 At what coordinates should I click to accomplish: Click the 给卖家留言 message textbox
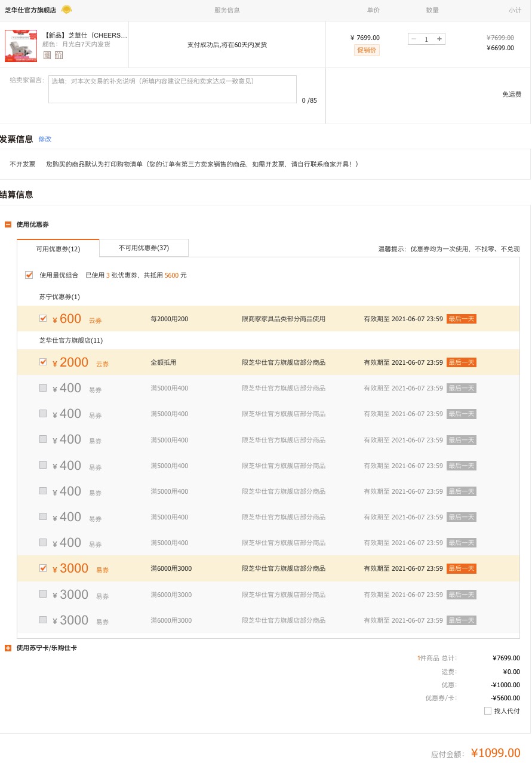pyautogui.click(x=173, y=89)
